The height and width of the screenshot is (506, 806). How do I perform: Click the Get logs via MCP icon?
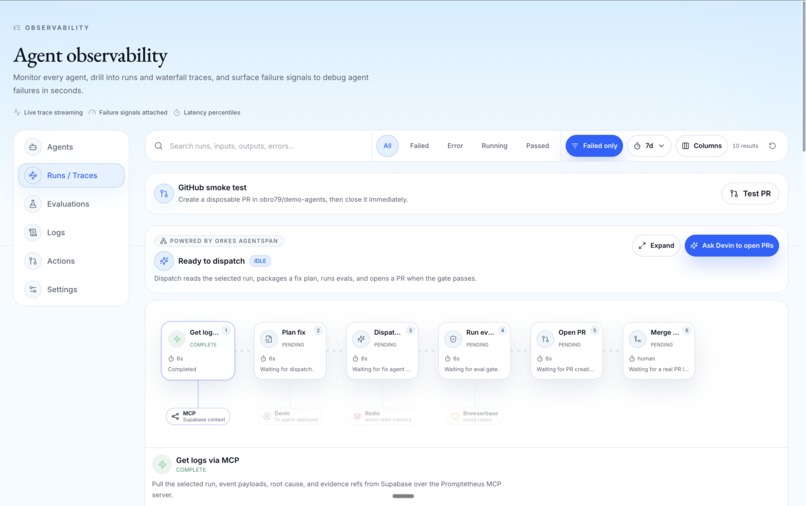tap(162, 464)
